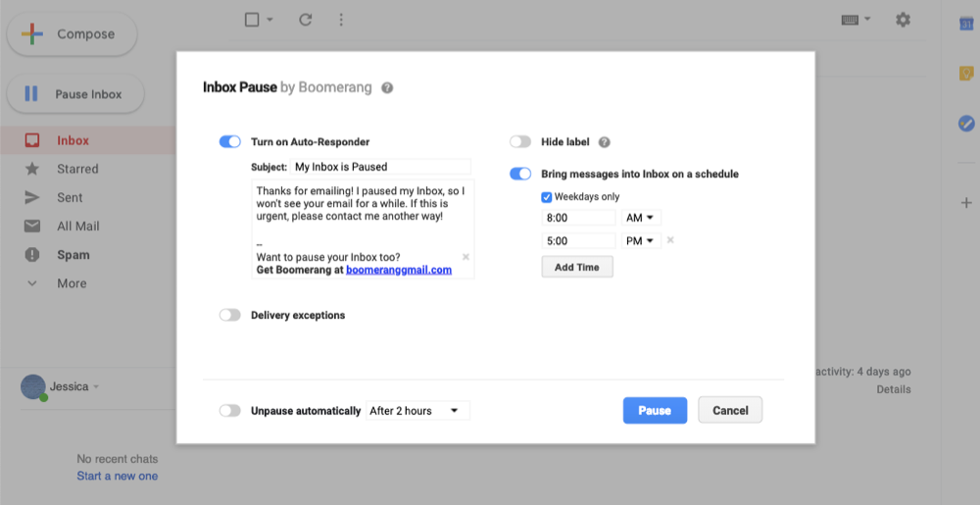Click the Refresh icon in the toolbar

point(305,20)
